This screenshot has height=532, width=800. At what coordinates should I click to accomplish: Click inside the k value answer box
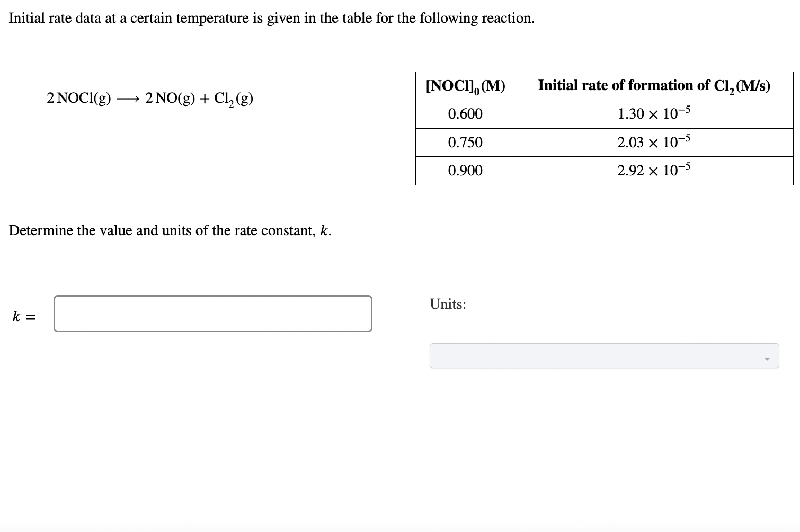212,314
